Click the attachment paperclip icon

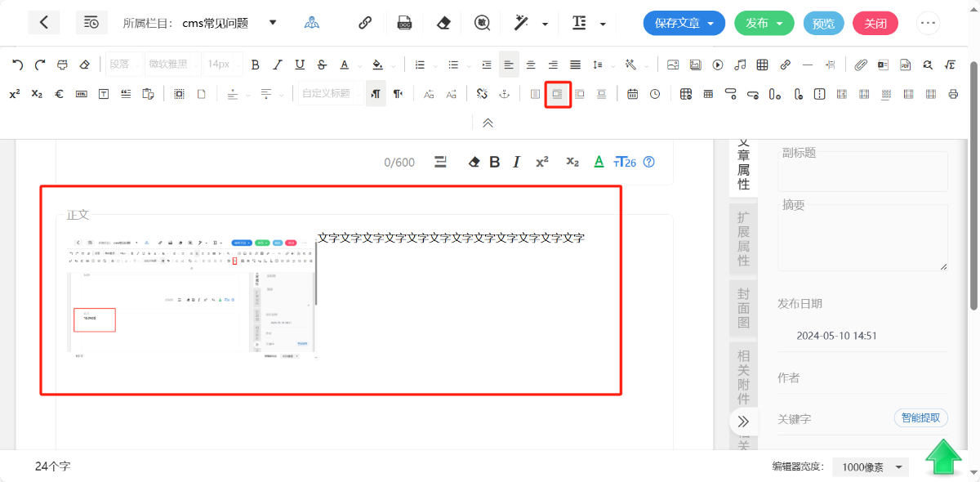(x=861, y=65)
